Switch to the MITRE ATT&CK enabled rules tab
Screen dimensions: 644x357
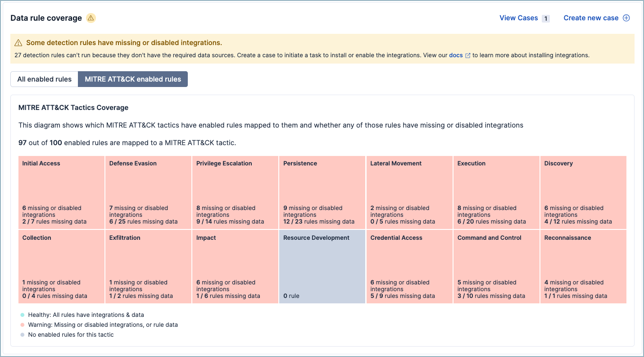coord(132,79)
